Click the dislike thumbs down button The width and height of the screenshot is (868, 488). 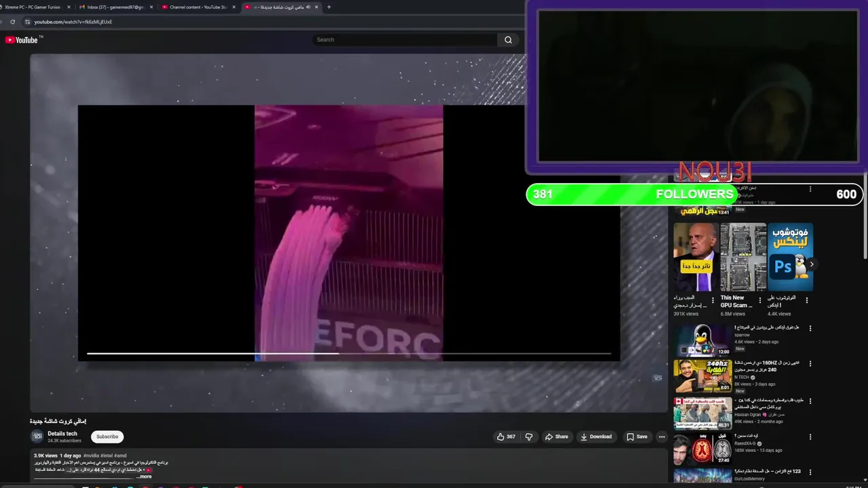[x=529, y=437]
